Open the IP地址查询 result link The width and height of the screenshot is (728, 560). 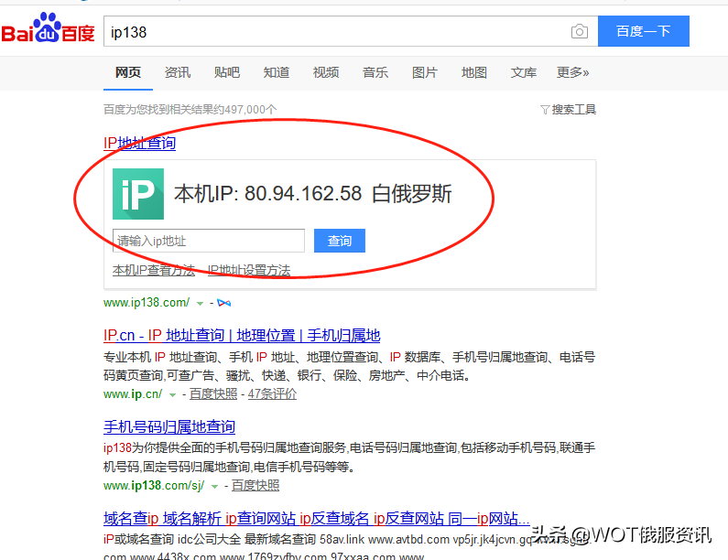pos(139,143)
